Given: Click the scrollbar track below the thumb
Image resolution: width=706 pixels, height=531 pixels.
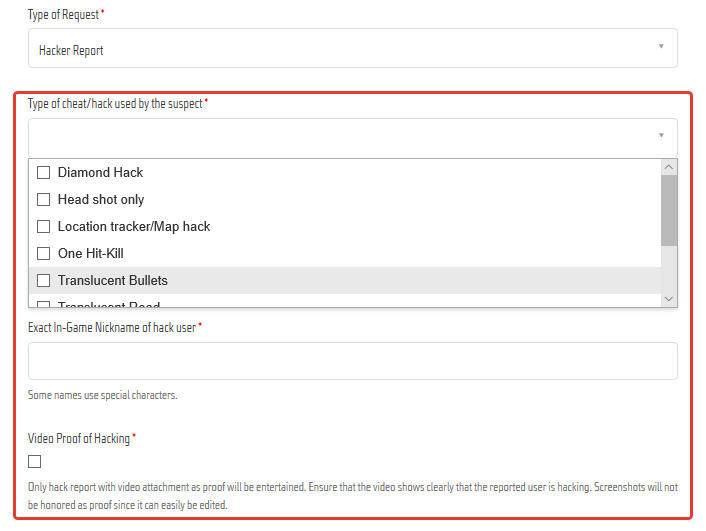Looking at the screenshot, I should [x=669, y=268].
